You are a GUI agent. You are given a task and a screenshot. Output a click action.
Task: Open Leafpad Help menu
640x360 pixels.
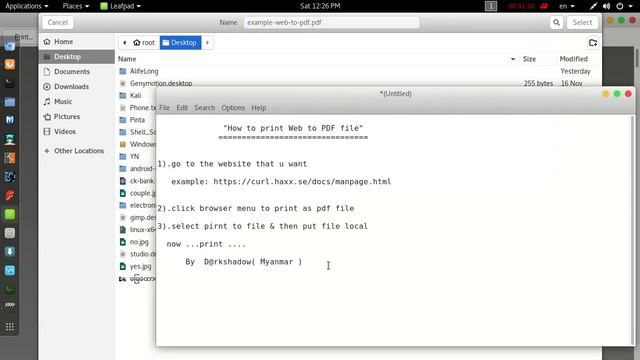259,108
